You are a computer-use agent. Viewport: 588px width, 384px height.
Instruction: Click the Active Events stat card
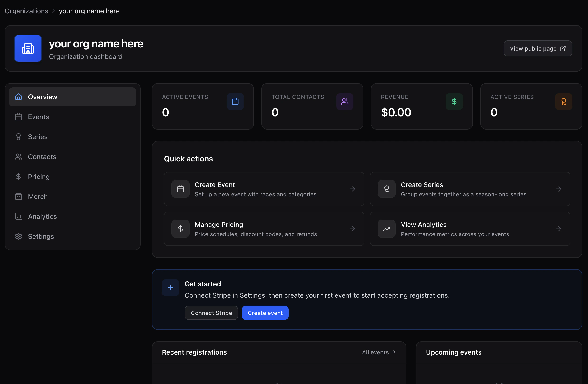203,106
